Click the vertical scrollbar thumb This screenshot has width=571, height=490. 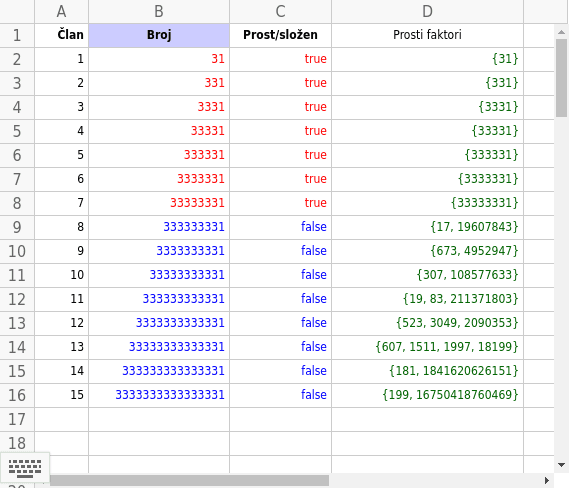(x=561, y=78)
